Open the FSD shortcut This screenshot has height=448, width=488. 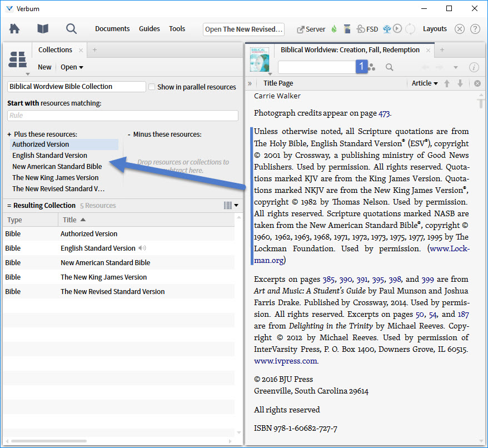(367, 29)
